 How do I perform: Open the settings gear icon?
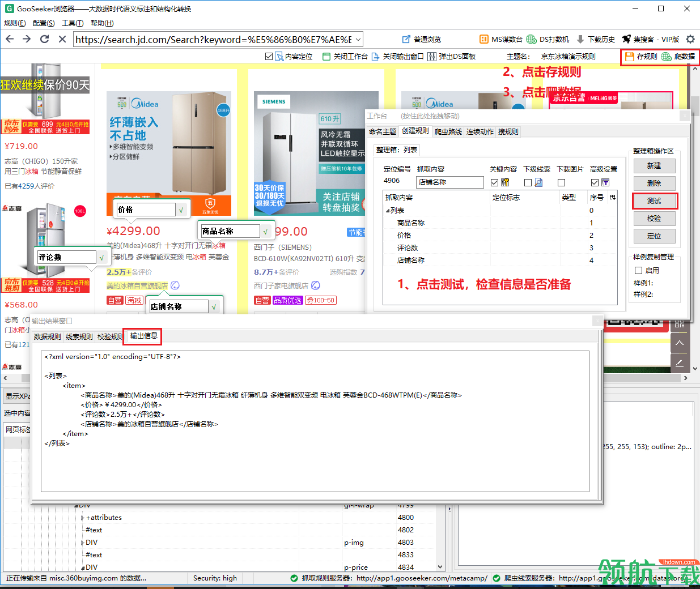coord(690,39)
